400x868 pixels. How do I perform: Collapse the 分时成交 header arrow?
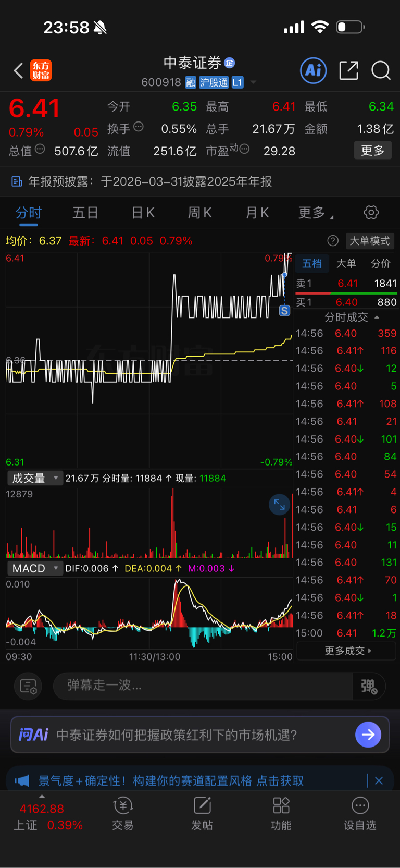coord(377,317)
